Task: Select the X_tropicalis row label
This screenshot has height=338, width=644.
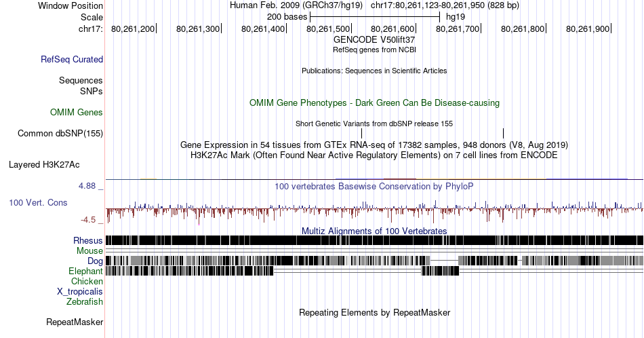Action: [80, 292]
